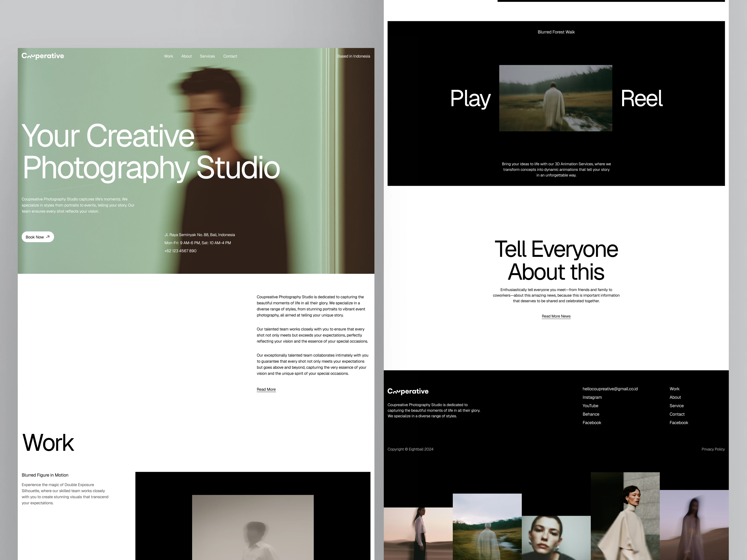Click the Couperative logo in header
This screenshot has width=747, height=560.
[43, 56]
